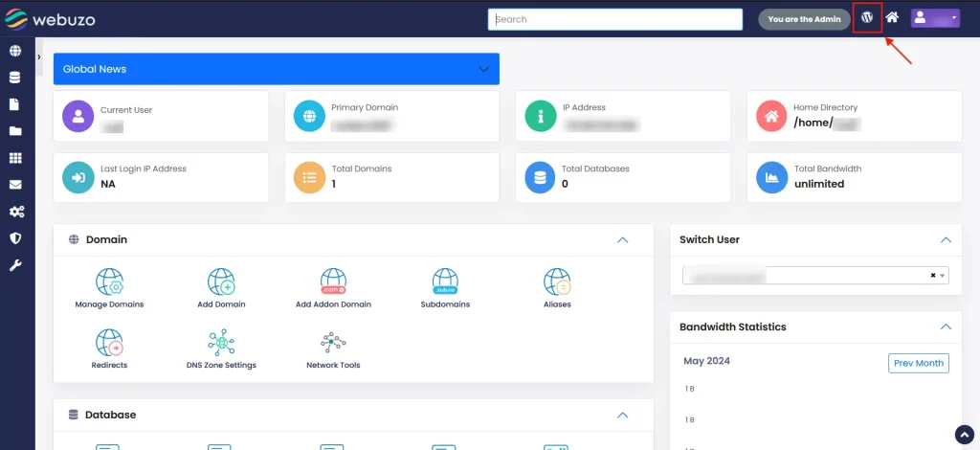980x450 pixels.
Task: Collapse the Bandwidth Statistics panel
Action: (x=946, y=326)
